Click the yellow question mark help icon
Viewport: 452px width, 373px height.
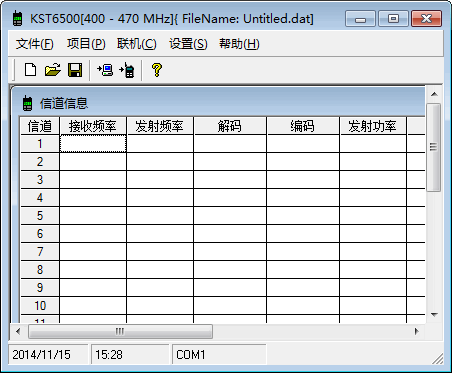[x=157, y=70]
